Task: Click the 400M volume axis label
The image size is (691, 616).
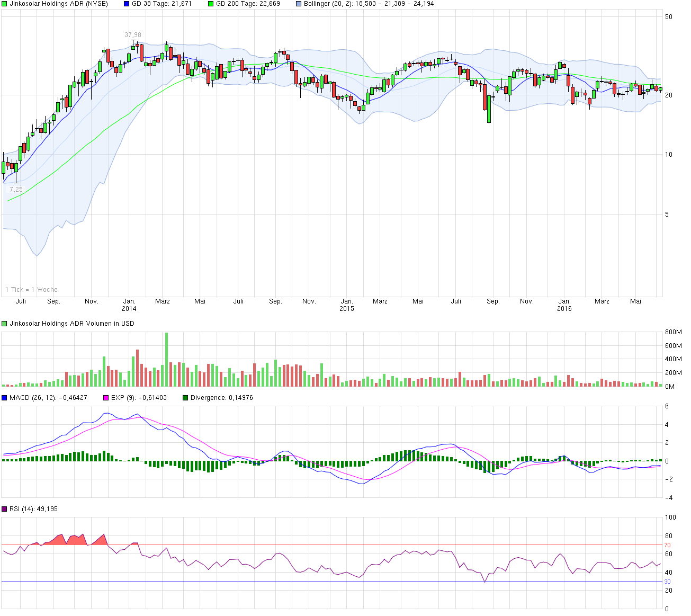Action: 673,360
